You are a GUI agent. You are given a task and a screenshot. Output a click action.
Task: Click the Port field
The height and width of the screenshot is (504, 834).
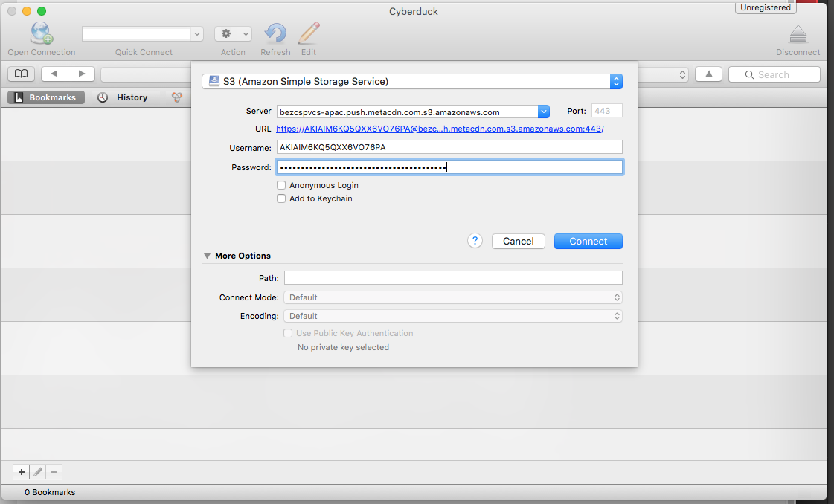coord(606,111)
